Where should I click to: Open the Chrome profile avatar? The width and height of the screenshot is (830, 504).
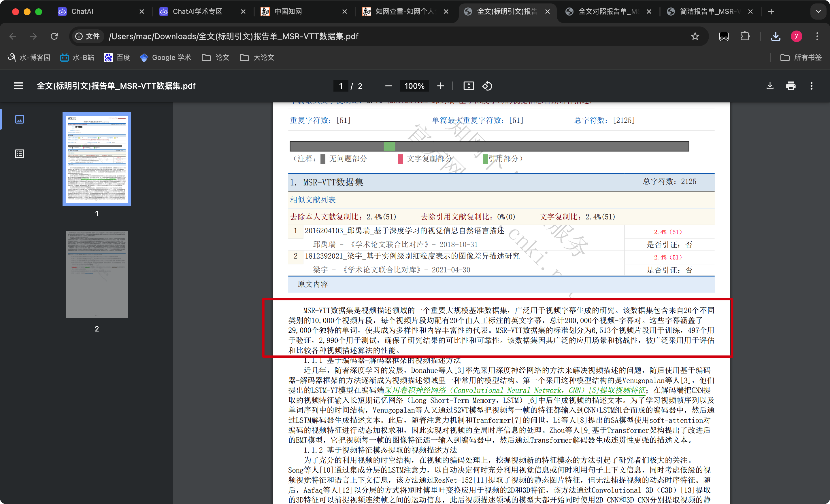pos(796,36)
